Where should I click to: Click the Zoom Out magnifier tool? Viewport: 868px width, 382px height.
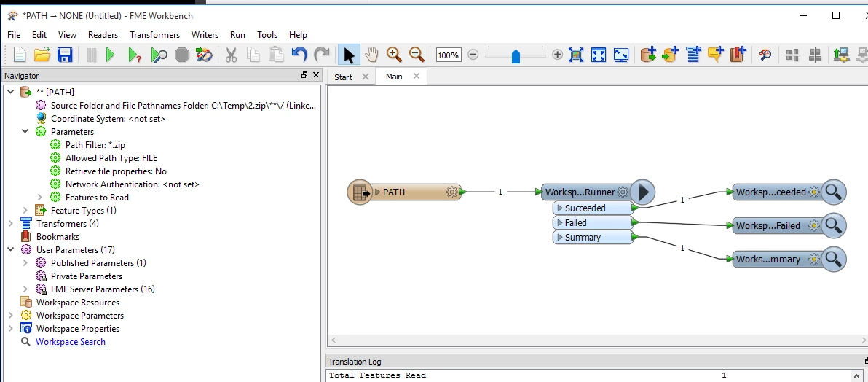[417, 55]
